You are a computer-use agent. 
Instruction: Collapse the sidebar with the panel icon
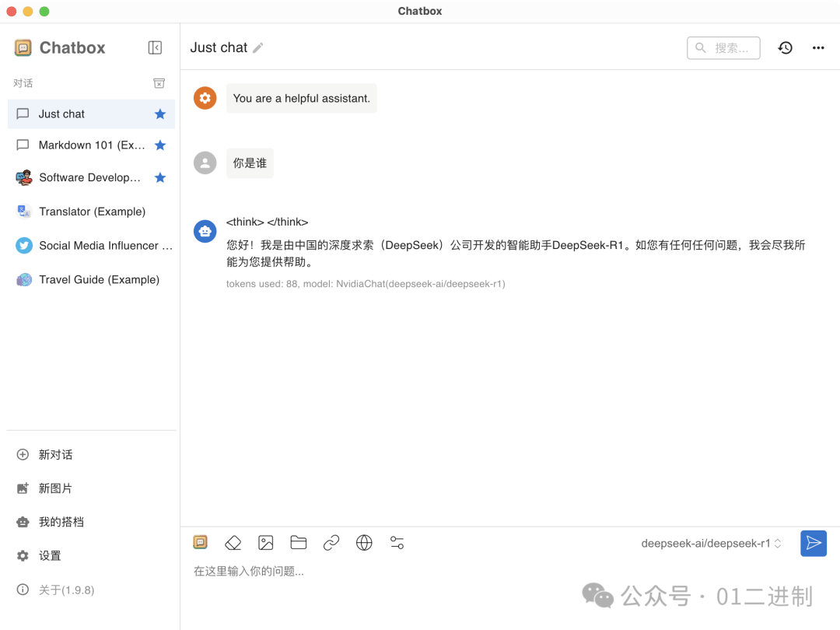tap(155, 47)
